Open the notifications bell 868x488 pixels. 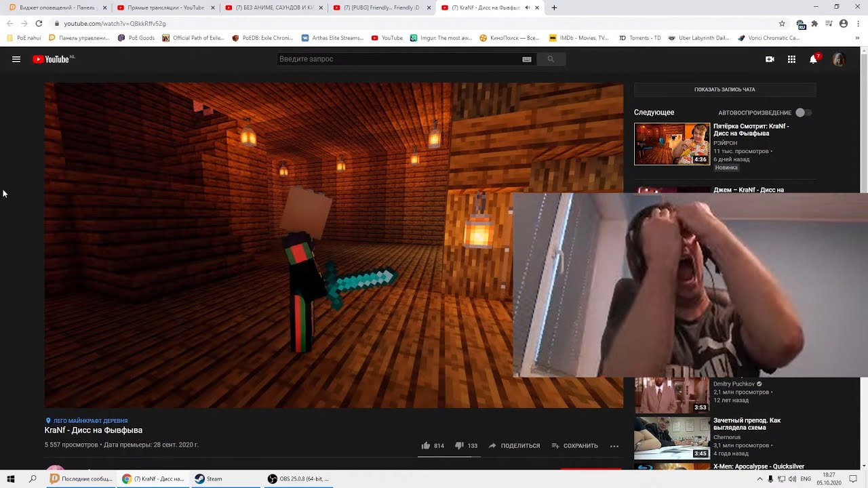point(814,59)
